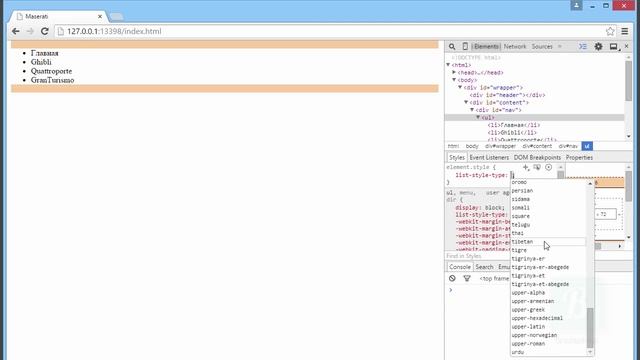Viewport: 640px width, 360px height.
Task: Click the GranTurismo list item on page
Action: pyautogui.click(x=52, y=80)
